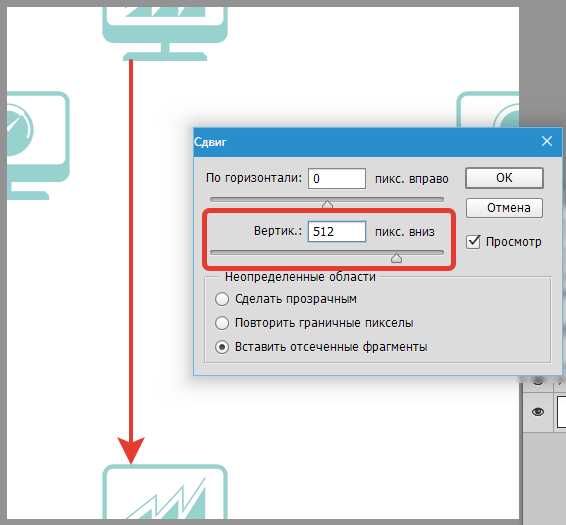The width and height of the screenshot is (566, 525).
Task: Click the gauge monitor icon on left
Action: (x=37, y=146)
